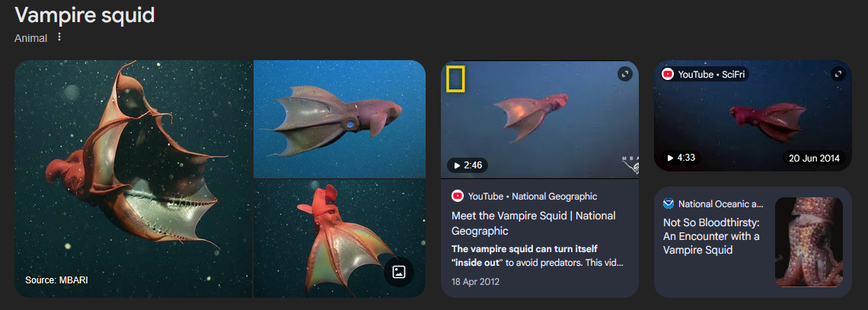Click the image gallery icon on photos
Viewport: 868px width, 310px height.
398,272
